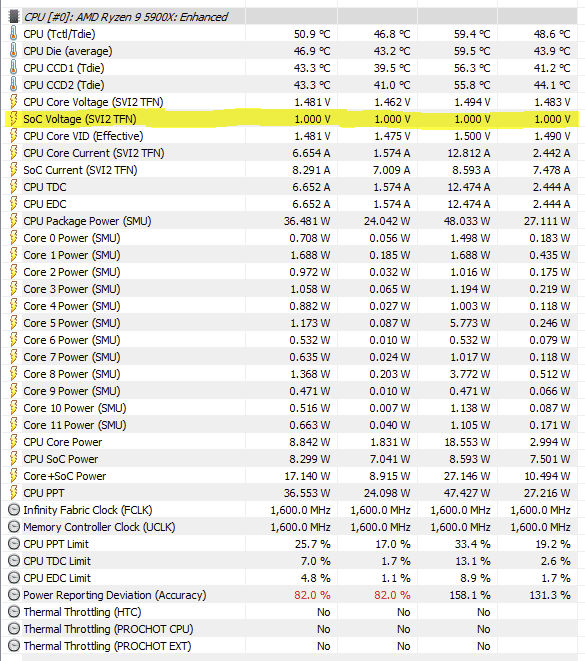Select the SoC Voltage (SVI2 TFN) label
This screenshot has width=585, height=661.
80,119
